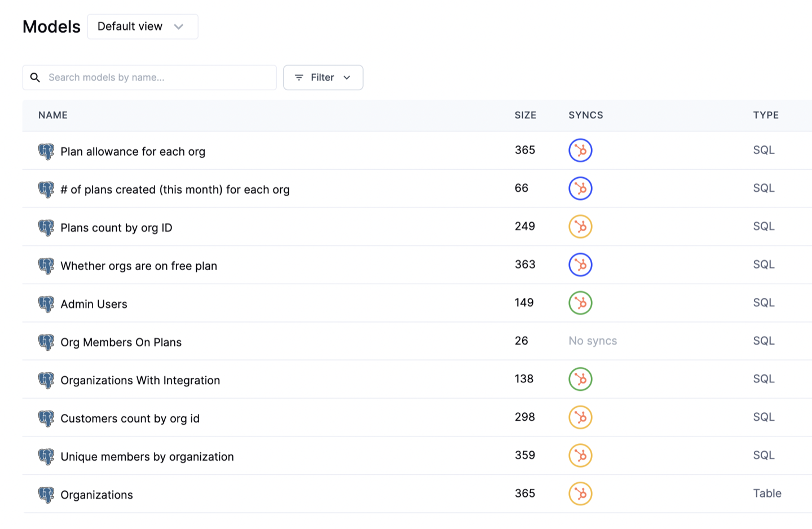812x529 pixels.
Task: Open Whether orgs are on free plan model
Action: point(139,266)
